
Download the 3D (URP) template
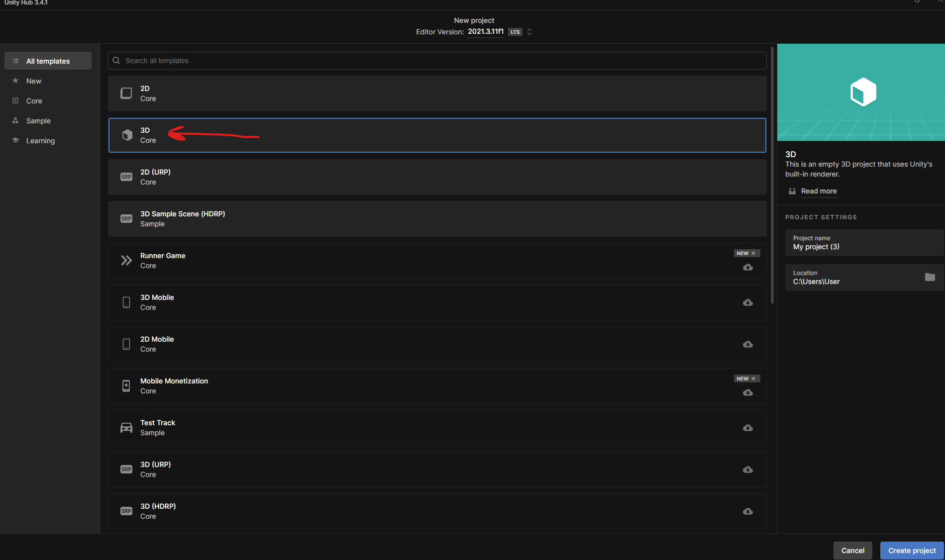tap(747, 469)
